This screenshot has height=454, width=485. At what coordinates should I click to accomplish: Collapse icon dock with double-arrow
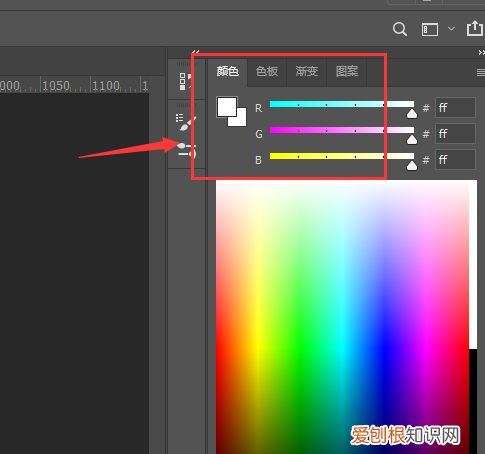pyautogui.click(x=195, y=52)
